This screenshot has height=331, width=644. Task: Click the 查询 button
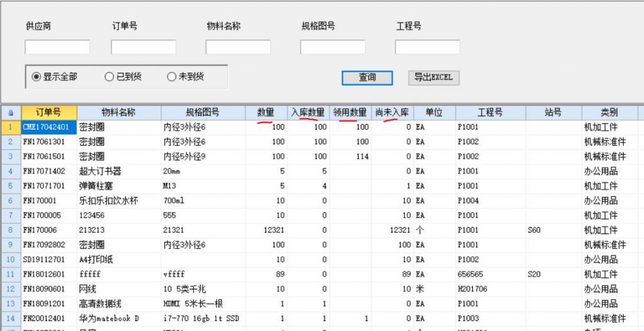point(367,77)
